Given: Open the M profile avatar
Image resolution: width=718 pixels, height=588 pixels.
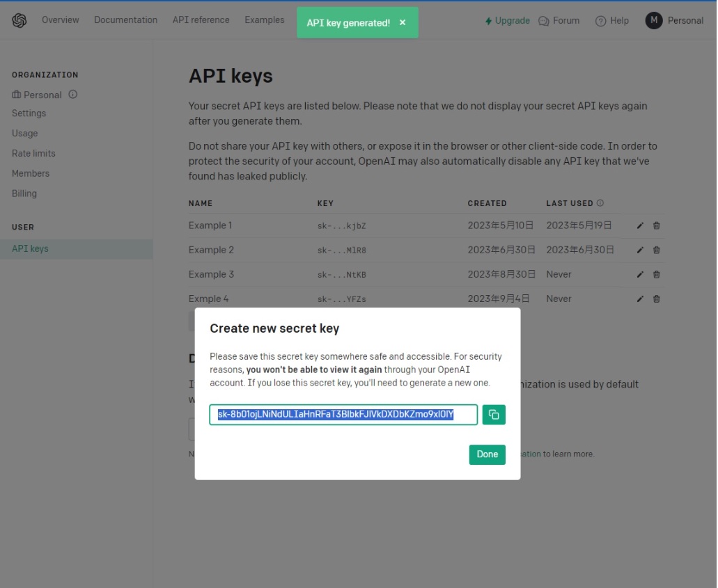Looking at the screenshot, I should pos(654,20).
